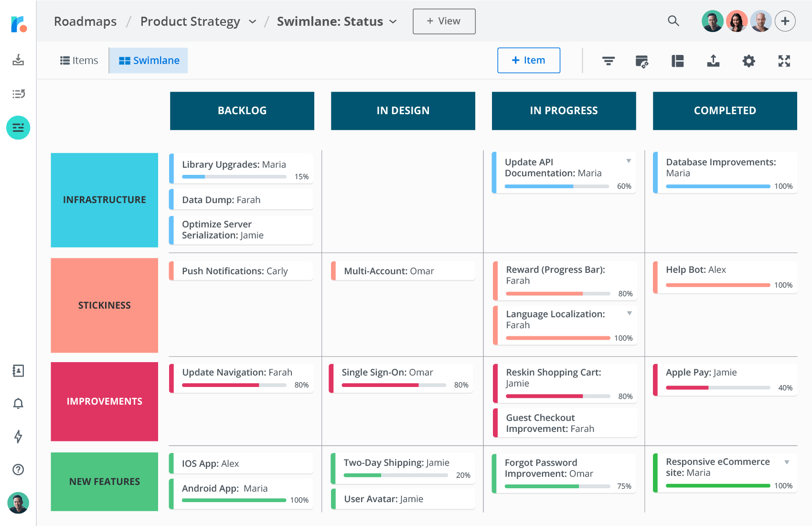The height and width of the screenshot is (526, 812).
Task: Open Forgot Password Improvement card
Action: pyautogui.click(x=564, y=473)
